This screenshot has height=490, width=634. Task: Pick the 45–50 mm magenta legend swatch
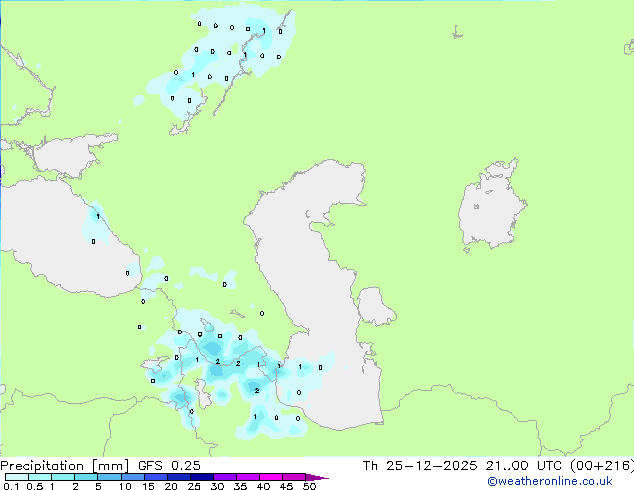click(297, 477)
